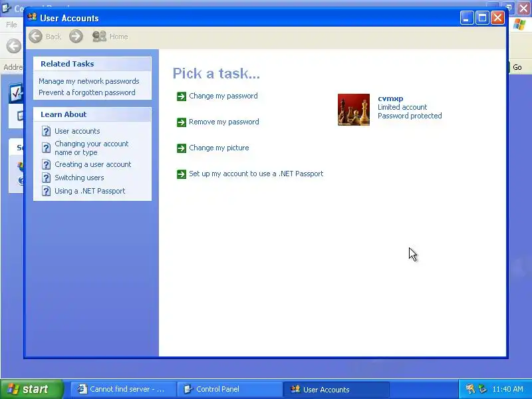Open Manage my network passwords
The image size is (532, 399).
coord(89,81)
